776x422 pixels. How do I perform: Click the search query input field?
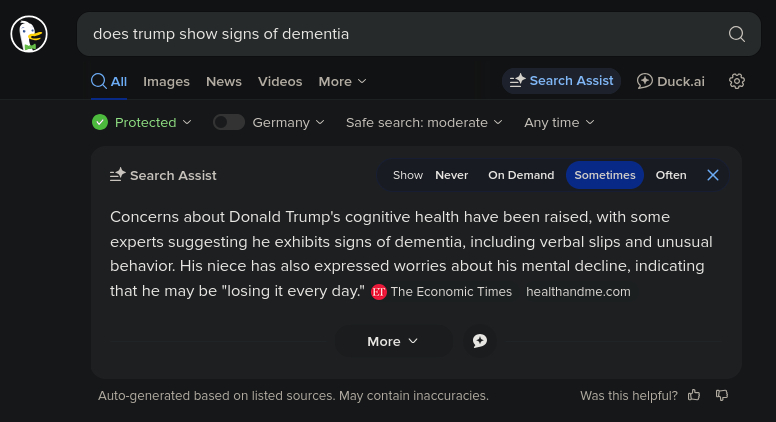tap(400, 34)
